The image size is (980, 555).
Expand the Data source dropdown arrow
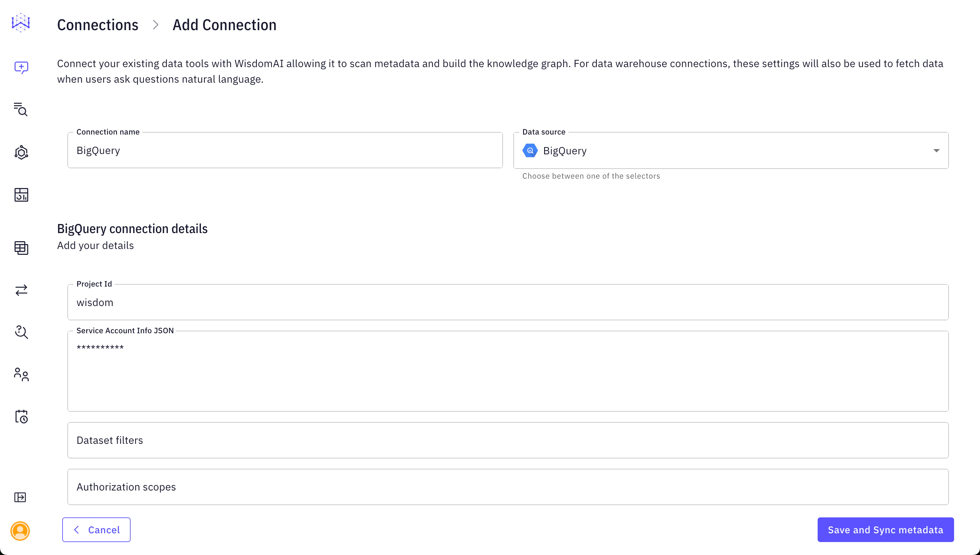pyautogui.click(x=936, y=150)
